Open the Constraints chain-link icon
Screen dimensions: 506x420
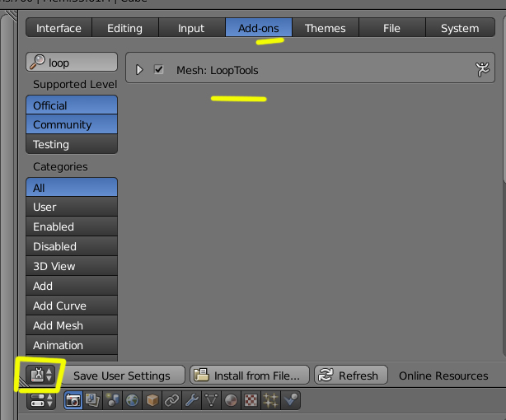(x=171, y=400)
